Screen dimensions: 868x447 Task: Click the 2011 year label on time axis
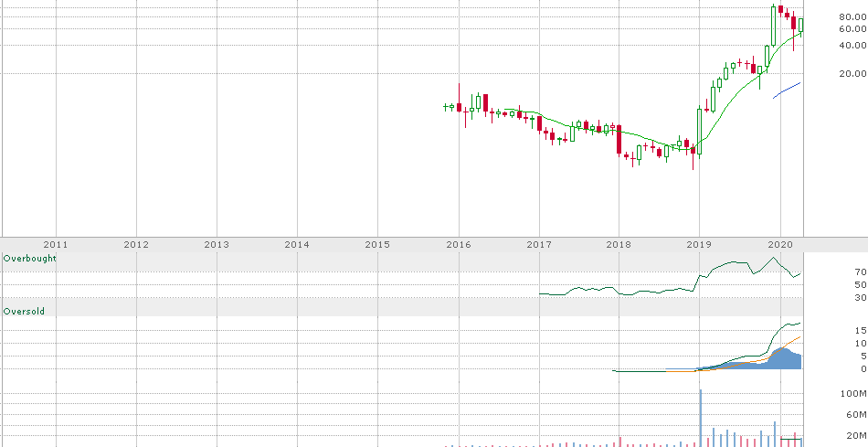pyautogui.click(x=56, y=244)
